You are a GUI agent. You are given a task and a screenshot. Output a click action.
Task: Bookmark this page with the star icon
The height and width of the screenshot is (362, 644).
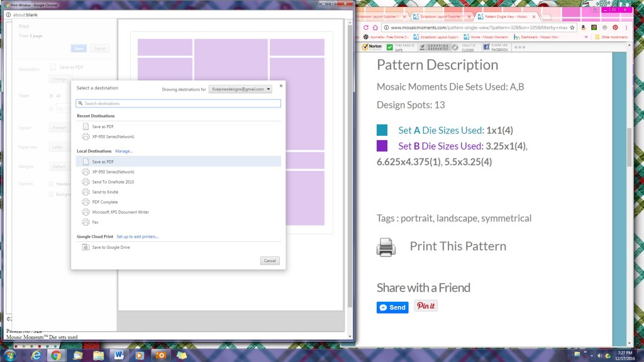tap(572, 28)
